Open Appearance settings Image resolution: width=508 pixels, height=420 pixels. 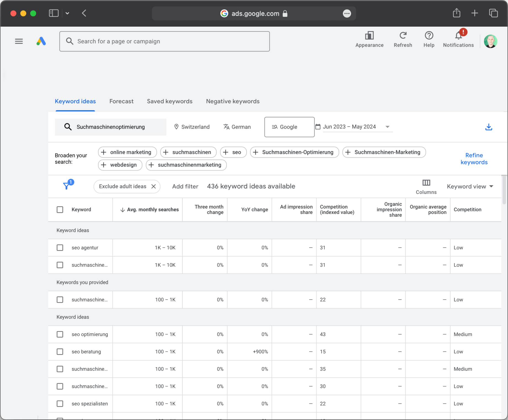[x=369, y=39]
